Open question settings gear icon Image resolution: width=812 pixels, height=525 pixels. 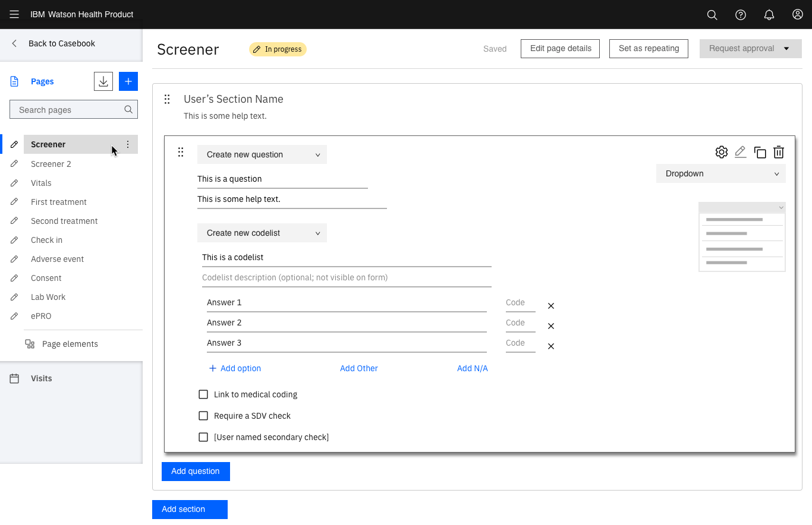coord(721,152)
